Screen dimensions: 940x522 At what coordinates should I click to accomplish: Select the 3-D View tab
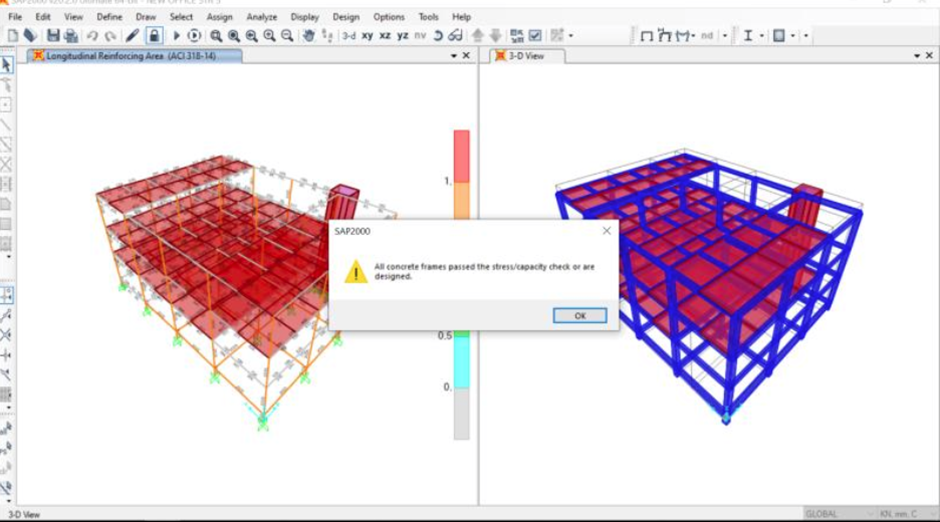coord(526,56)
